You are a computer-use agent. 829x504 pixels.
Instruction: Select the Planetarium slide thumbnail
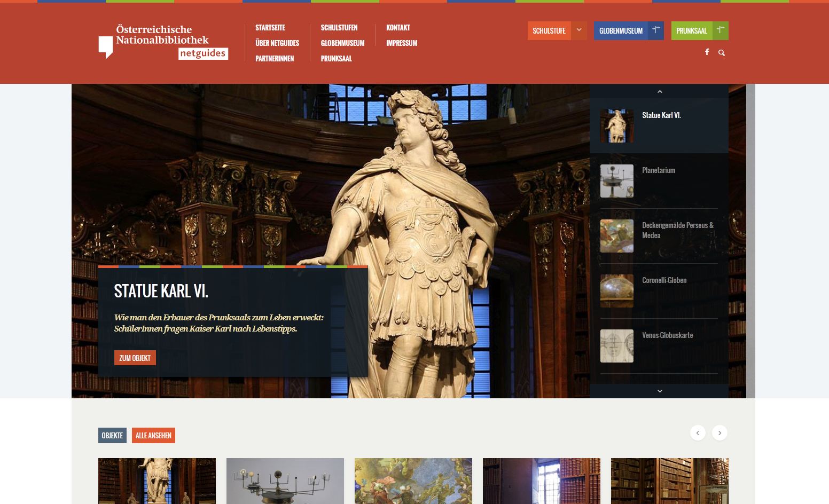[617, 181]
